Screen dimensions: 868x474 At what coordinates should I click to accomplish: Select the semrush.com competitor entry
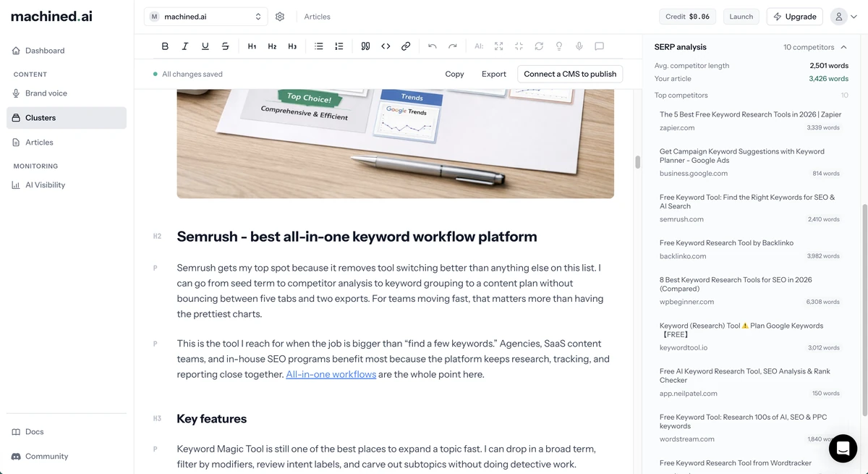(749, 208)
